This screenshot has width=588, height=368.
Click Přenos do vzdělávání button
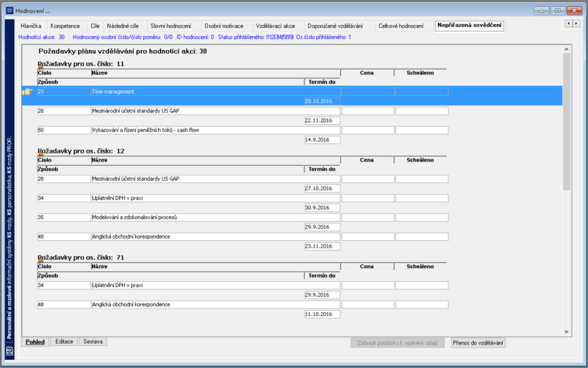coord(478,342)
